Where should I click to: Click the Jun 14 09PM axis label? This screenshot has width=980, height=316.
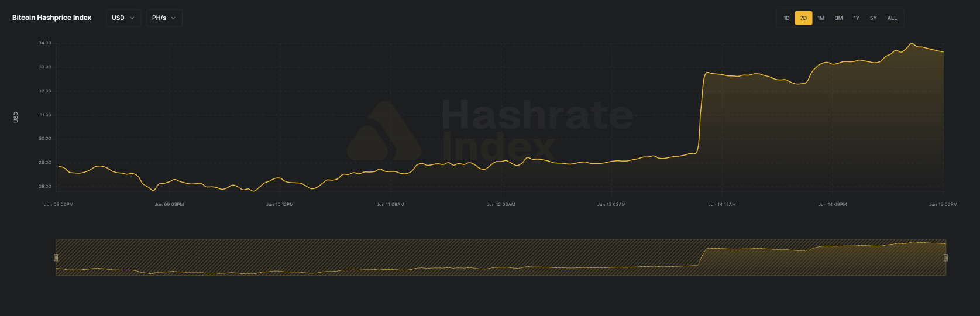(833, 205)
